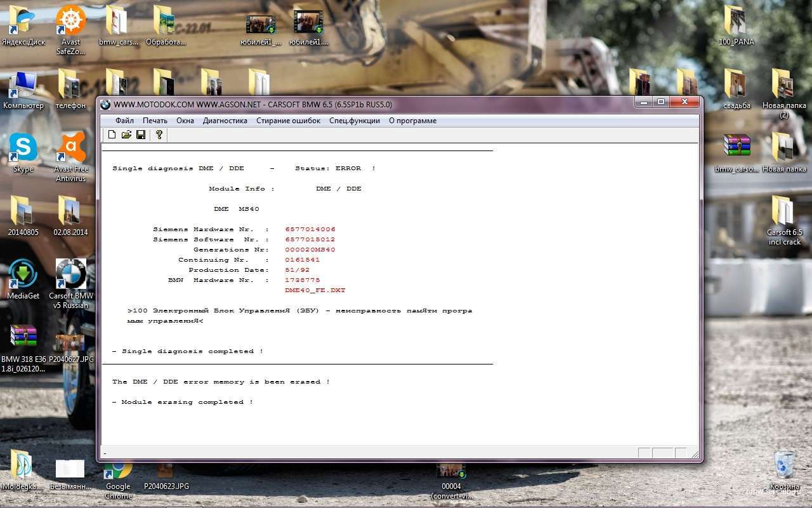Click the Production Date value 51/92
Viewport: 812px width, 508px height.
(x=298, y=270)
